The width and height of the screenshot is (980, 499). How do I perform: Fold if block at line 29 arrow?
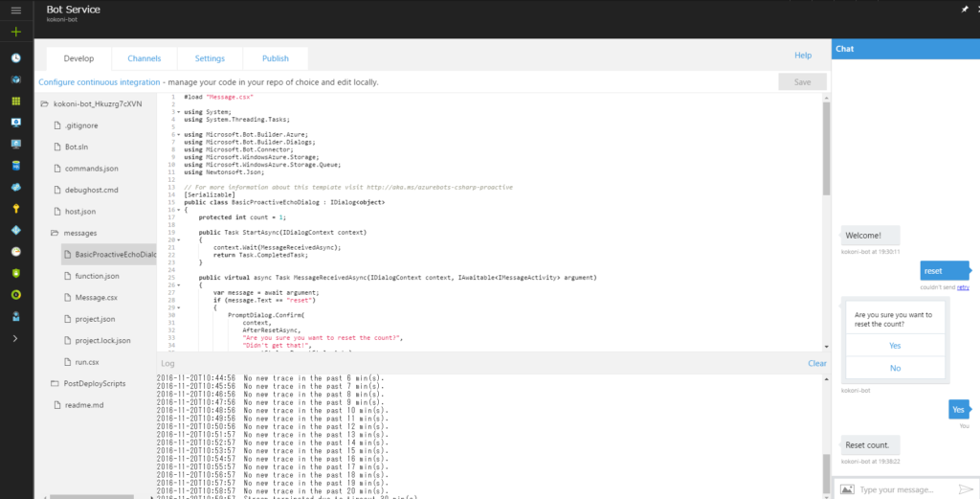(179, 307)
